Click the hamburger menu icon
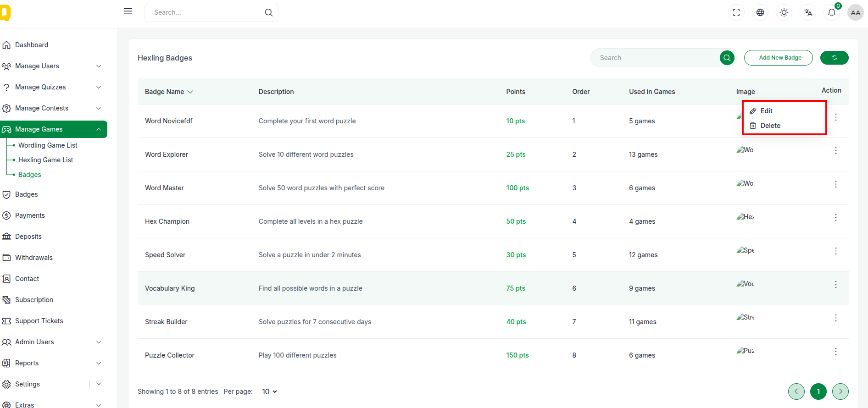868x408 pixels. pyautogui.click(x=128, y=11)
